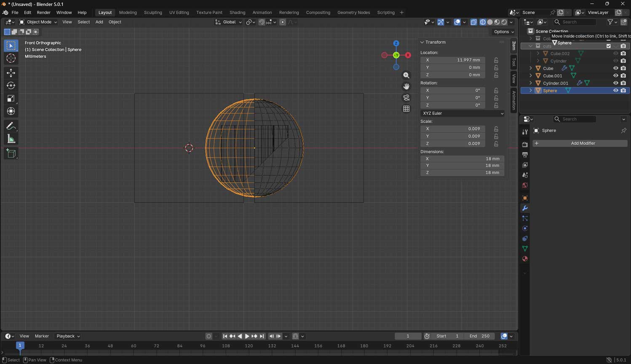The height and width of the screenshot is (364, 631).
Task: Open the Render menu
Action: pyautogui.click(x=43, y=13)
